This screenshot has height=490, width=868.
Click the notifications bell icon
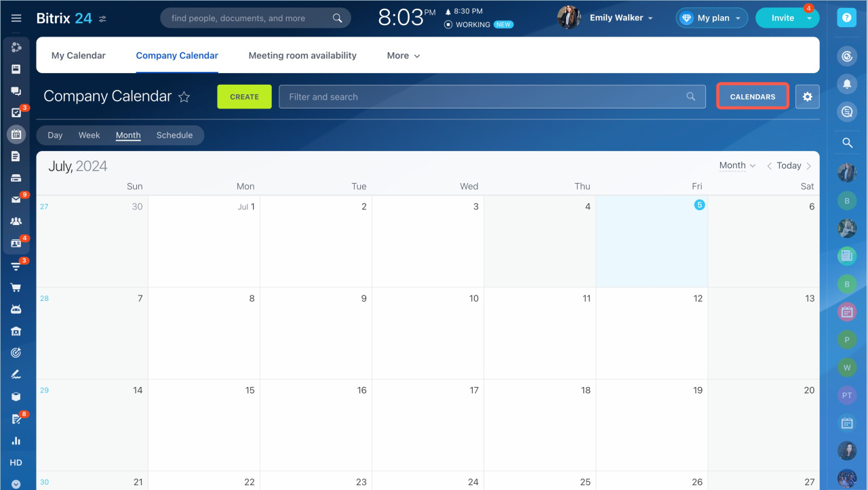pyautogui.click(x=846, y=84)
